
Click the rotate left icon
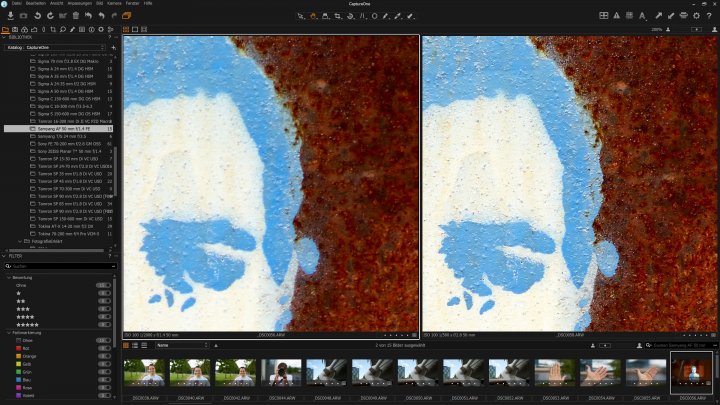click(37, 16)
